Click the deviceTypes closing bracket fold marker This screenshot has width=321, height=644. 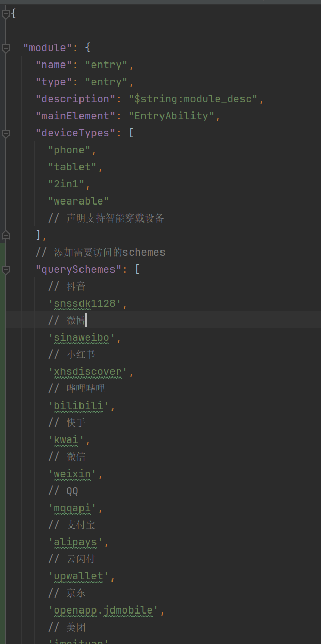6,235
